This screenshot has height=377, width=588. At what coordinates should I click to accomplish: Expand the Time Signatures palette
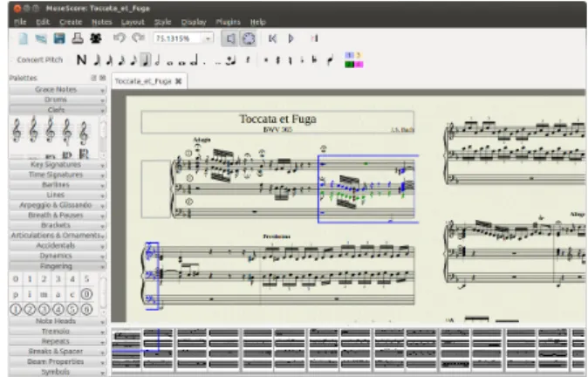tap(58, 175)
